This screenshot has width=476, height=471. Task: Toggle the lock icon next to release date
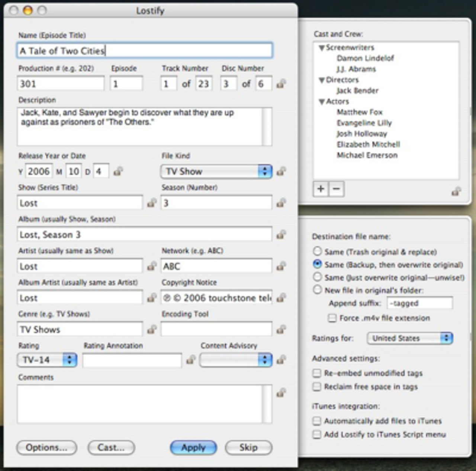click(x=118, y=171)
